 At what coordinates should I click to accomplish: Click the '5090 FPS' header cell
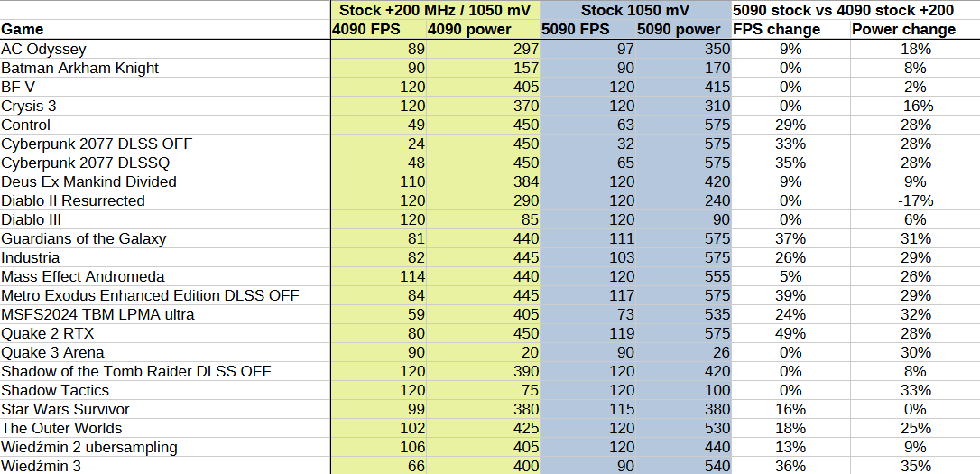pos(587,30)
